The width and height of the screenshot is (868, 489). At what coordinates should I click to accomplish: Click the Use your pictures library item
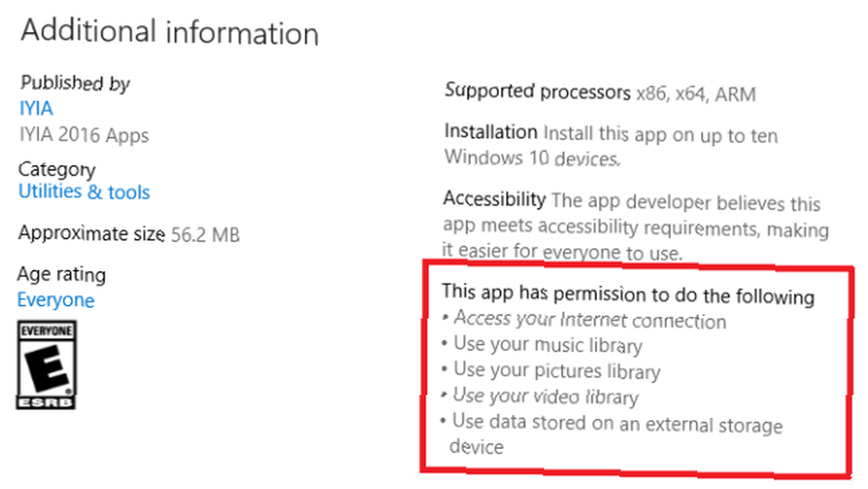click(x=551, y=371)
